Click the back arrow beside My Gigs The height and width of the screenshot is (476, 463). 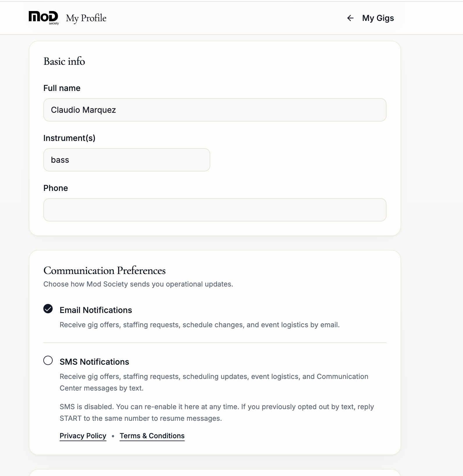pyautogui.click(x=350, y=18)
